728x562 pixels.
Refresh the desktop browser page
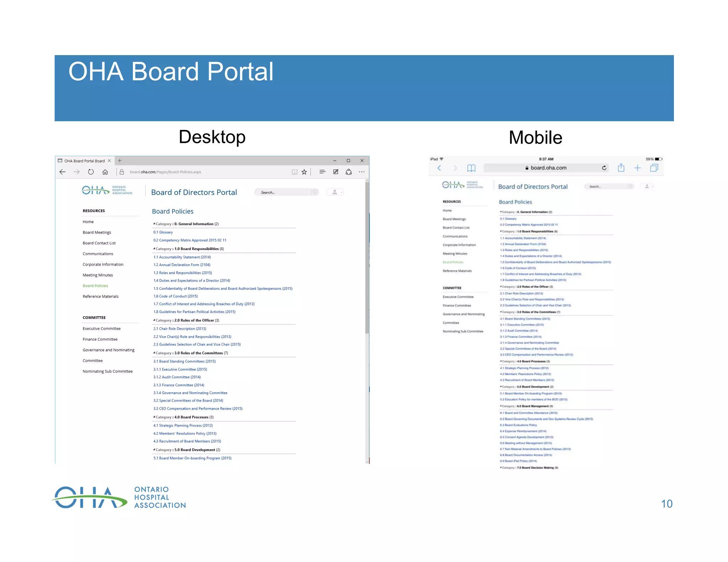(91, 172)
